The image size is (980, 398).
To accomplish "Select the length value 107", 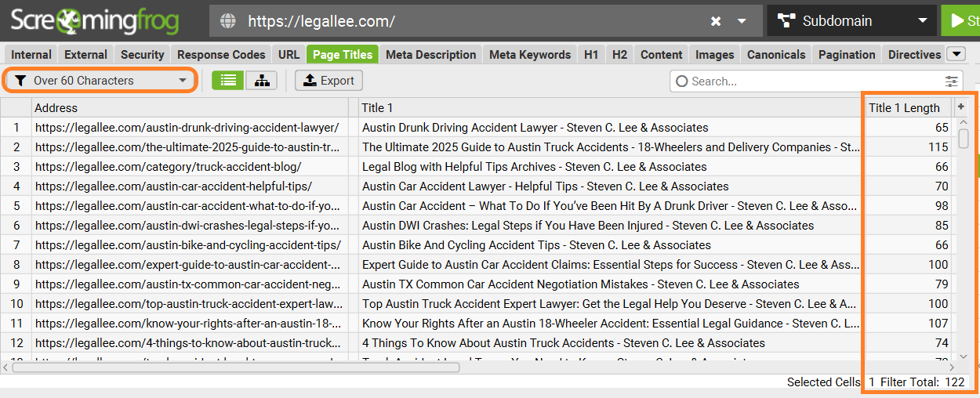I will (x=938, y=323).
